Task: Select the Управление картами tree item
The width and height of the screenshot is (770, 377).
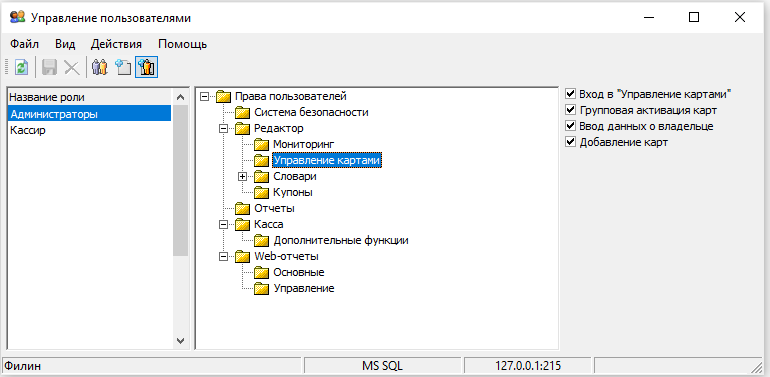Action: pos(327,161)
